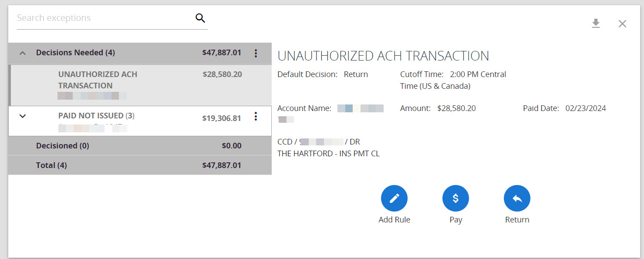This screenshot has height=259, width=644.
Task: Click THE HARTFORD - INS PMT CL text
Action: pos(328,154)
